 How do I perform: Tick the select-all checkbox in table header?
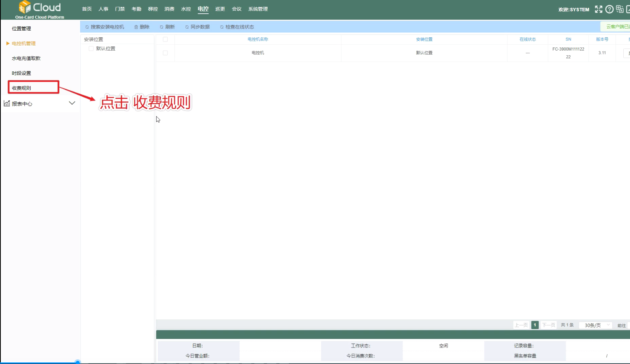[165, 39]
